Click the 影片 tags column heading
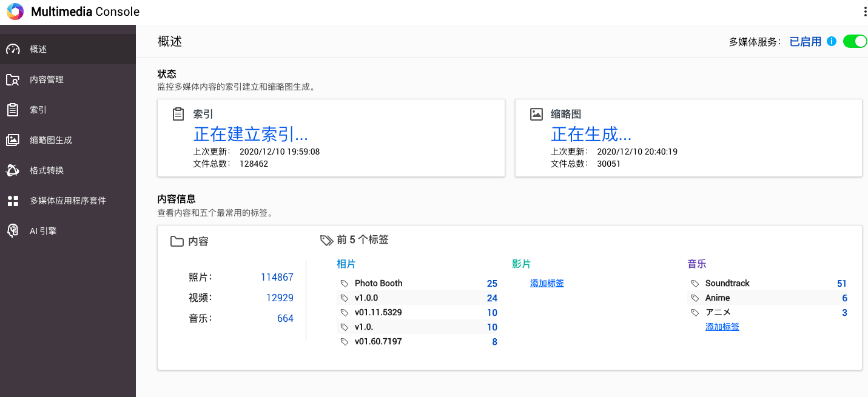This screenshot has width=868, height=397. (521, 264)
